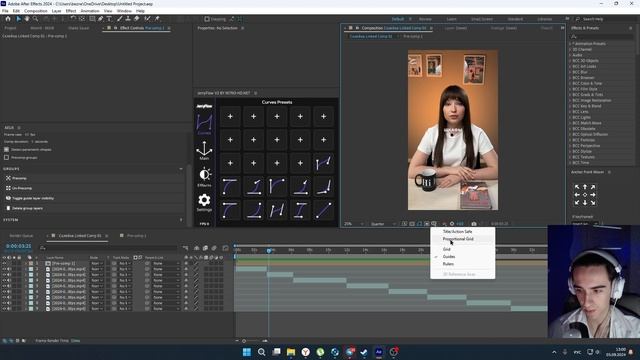Open the Animation menu
640x360 pixels.
pyautogui.click(x=90, y=11)
